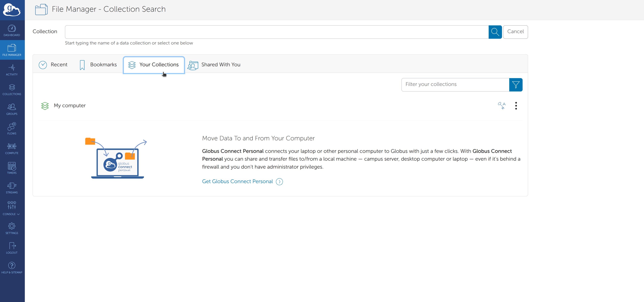
Task: Switch to the Shared With You tab
Action: (214, 65)
